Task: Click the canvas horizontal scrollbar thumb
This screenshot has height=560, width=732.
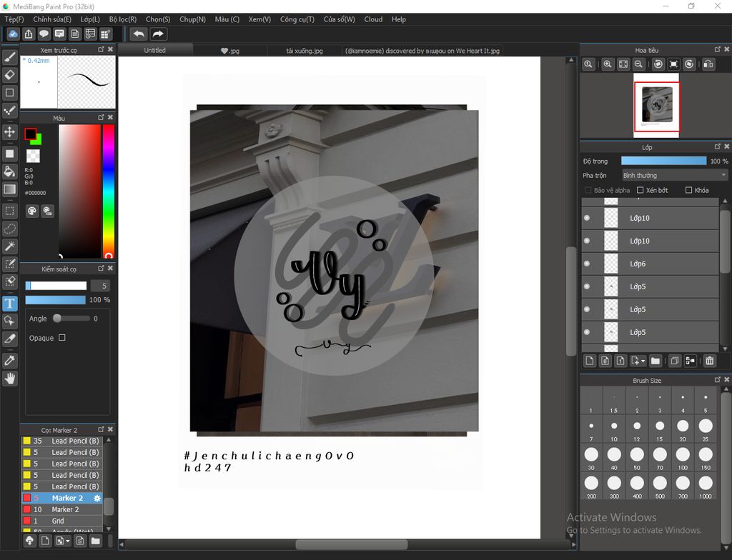Action: coord(352,544)
